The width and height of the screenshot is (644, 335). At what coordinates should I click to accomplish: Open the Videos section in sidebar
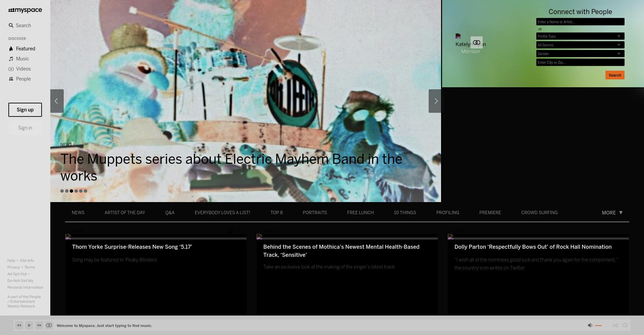coord(20,69)
